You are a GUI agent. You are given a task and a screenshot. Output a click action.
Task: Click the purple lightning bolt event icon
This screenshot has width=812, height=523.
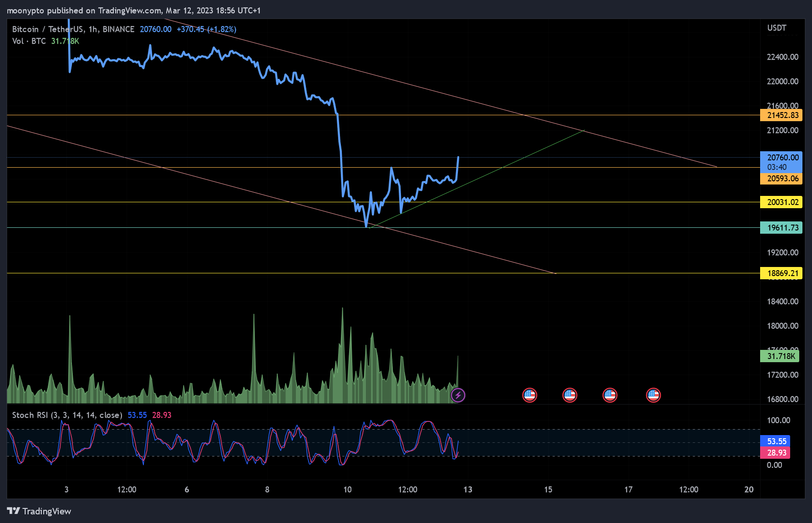point(458,395)
